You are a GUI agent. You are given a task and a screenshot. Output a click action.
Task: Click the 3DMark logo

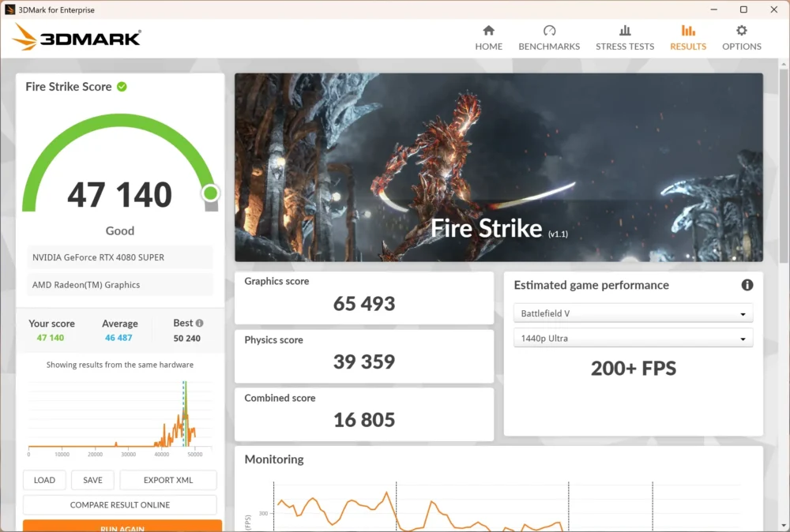[x=77, y=37]
